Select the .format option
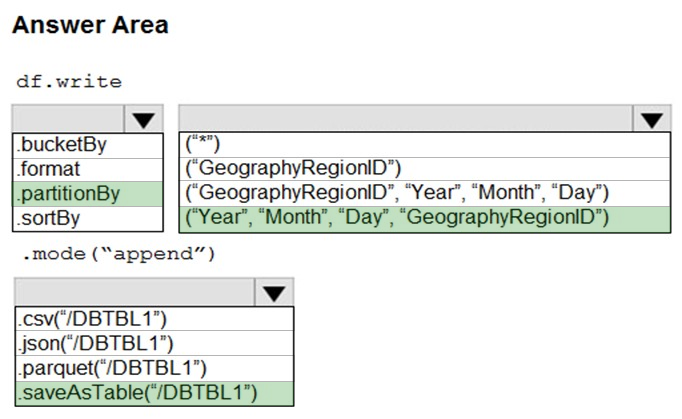This screenshot has height=419, width=682. (x=88, y=170)
